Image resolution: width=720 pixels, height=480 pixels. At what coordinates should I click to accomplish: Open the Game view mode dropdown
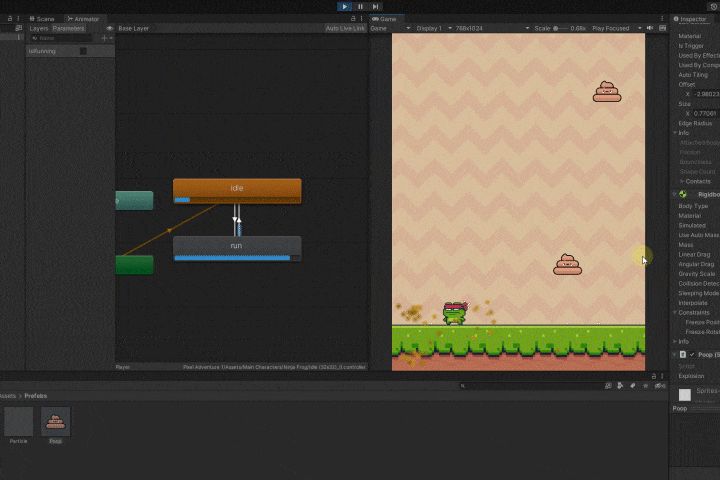tap(390, 28)
